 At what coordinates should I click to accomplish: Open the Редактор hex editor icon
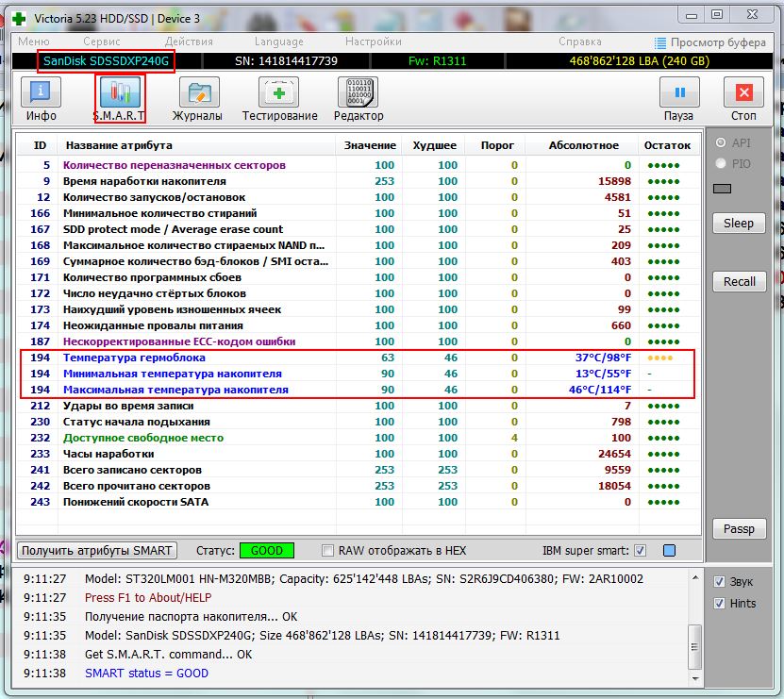point(358,92)
